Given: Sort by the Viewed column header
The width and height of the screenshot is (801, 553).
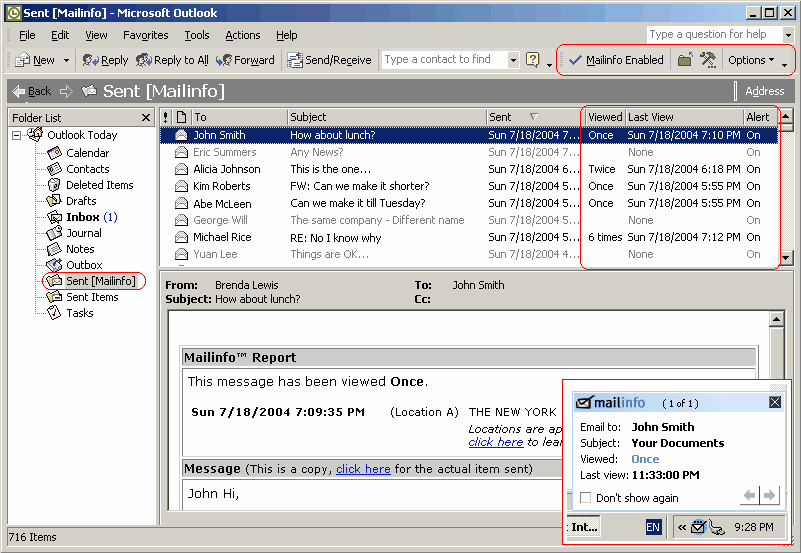Looking at the screenshot, I should click(605, 117).
